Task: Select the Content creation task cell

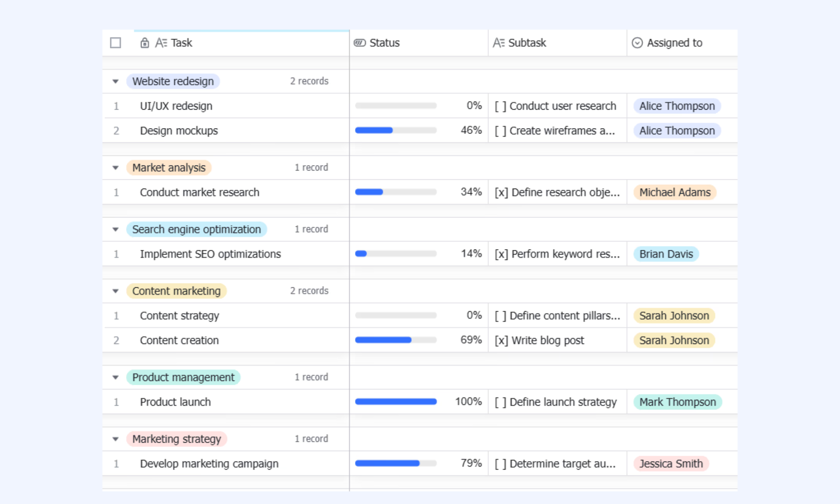Action: point(226,340)
